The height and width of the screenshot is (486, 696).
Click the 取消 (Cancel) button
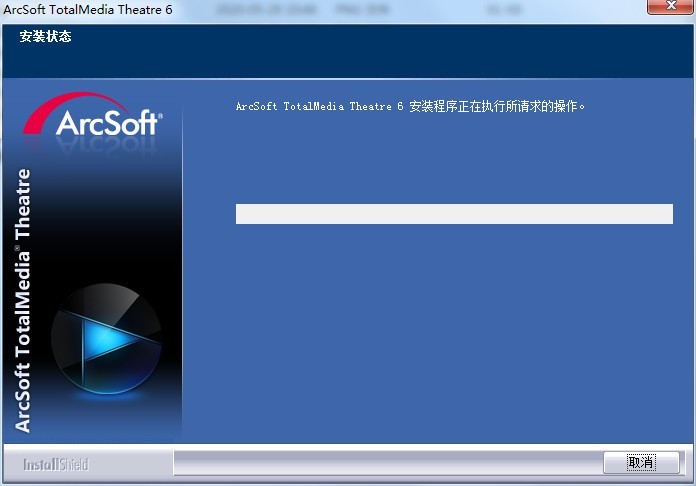(x=641, y=462)
